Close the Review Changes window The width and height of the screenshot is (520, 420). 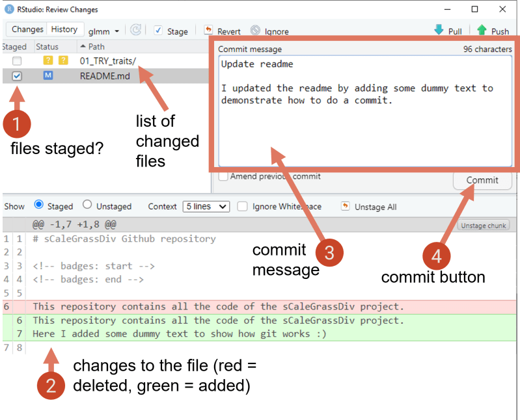tap(502, 9)
